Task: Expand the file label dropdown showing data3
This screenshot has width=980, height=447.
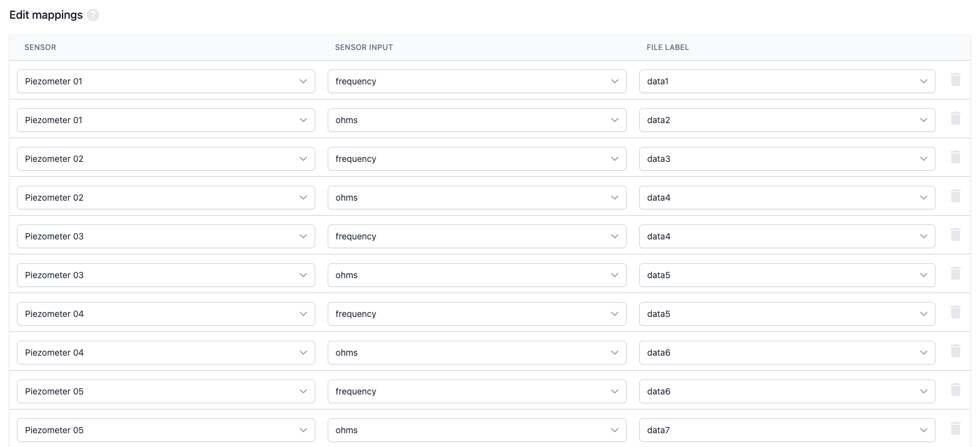Action: pos(787,159)
